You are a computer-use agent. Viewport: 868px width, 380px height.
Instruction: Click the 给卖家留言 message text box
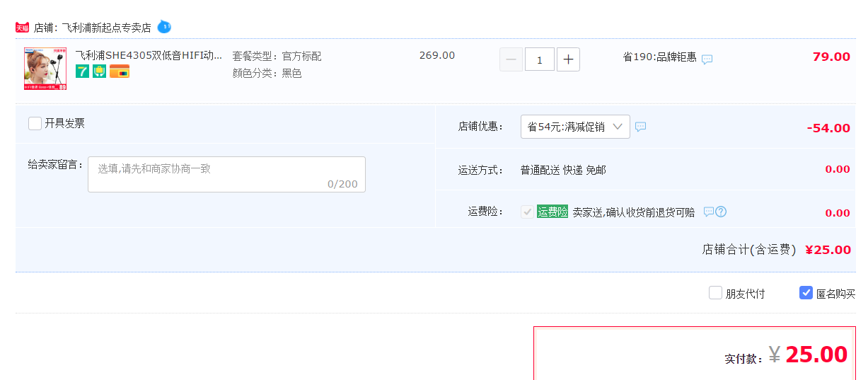point(226,174)
